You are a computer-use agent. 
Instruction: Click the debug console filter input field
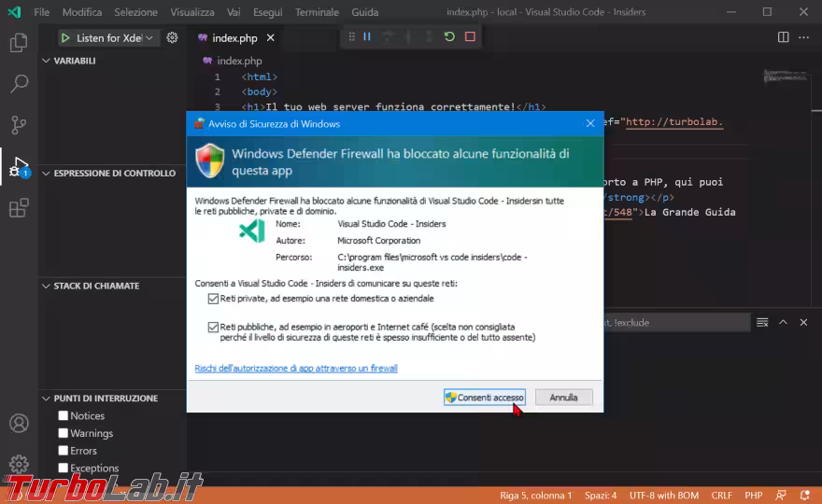677,323
